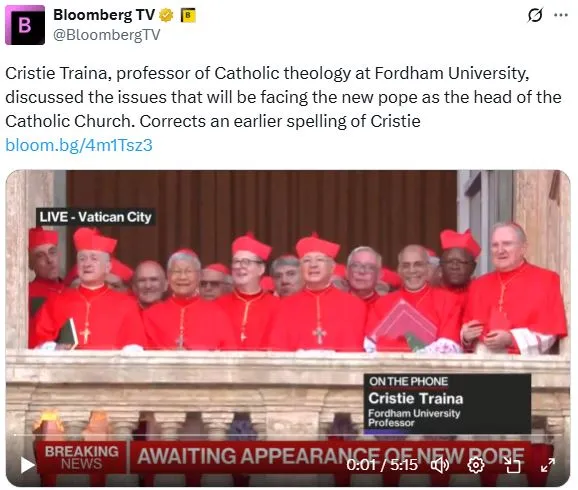Click the LIVE - Vatican City label
Screen dimensions: 578x490
[x=96, y=217]
